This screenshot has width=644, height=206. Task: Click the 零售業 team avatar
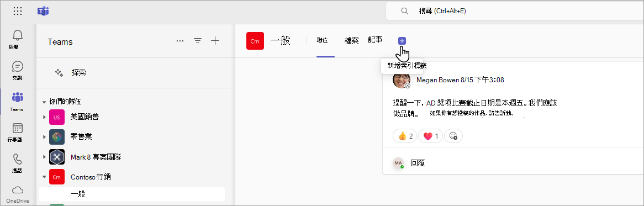[x=57, y=136]
